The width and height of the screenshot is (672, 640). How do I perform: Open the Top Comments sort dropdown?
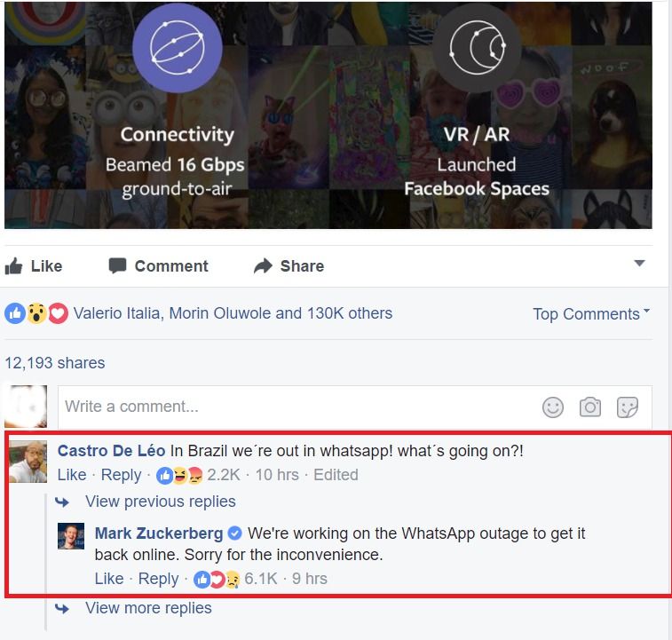pyautogui.click(x=591, y=314)
